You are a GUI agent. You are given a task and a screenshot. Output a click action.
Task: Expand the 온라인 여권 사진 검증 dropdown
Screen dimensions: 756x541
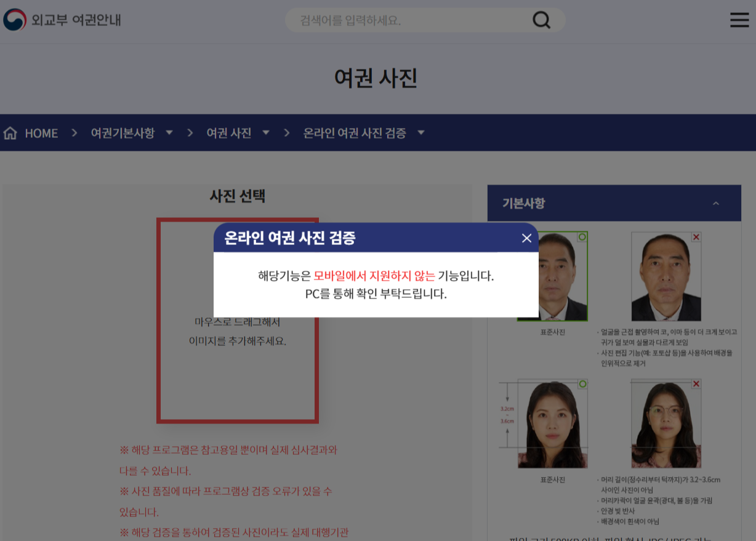(421, 132)
